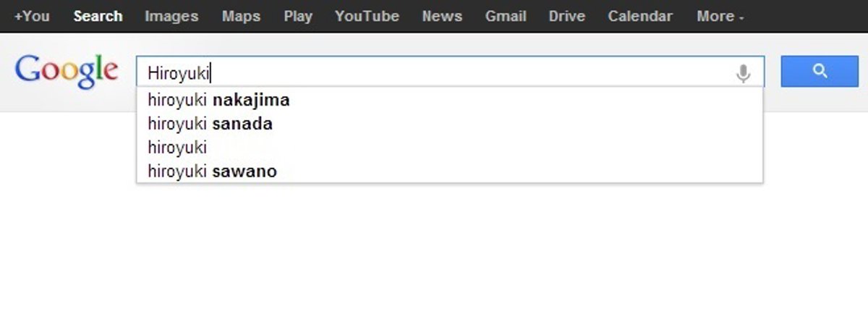Switch to Images in top bar
Viewport: 868px width, 333px height.
[171, 16]
